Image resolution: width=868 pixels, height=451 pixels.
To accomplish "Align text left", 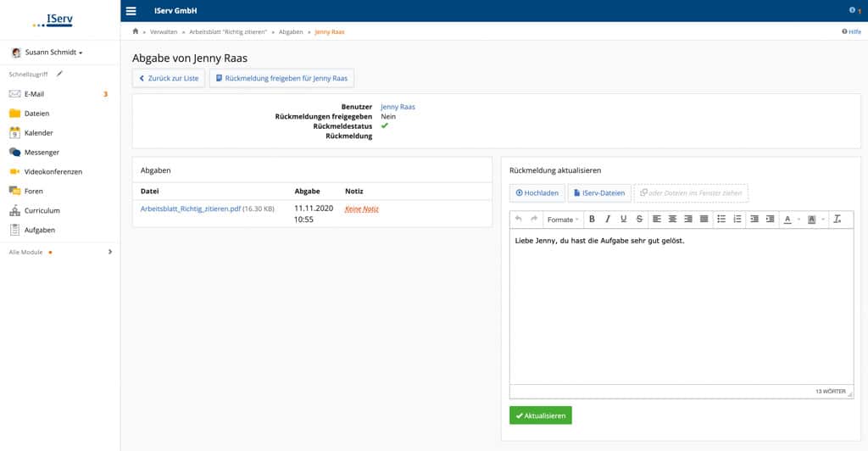I will pyautogui.click(x=657, y=219).
